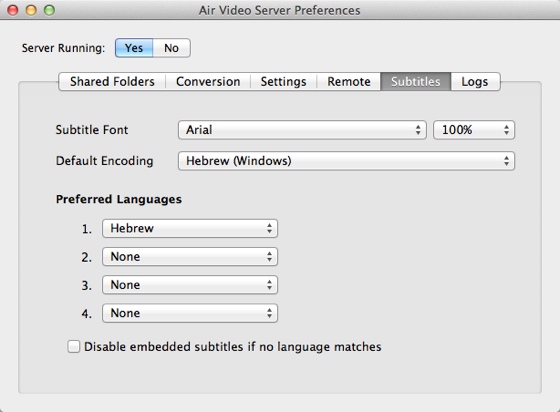The image size is (560, 412).
Task: Choose a language in preferred slot 2
Action: point(190,256)
